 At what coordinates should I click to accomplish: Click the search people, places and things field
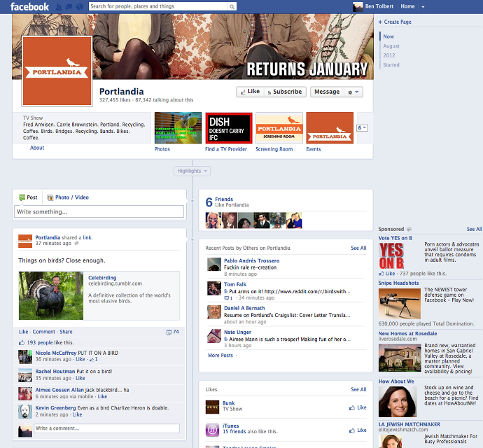(x=158, y=6)
